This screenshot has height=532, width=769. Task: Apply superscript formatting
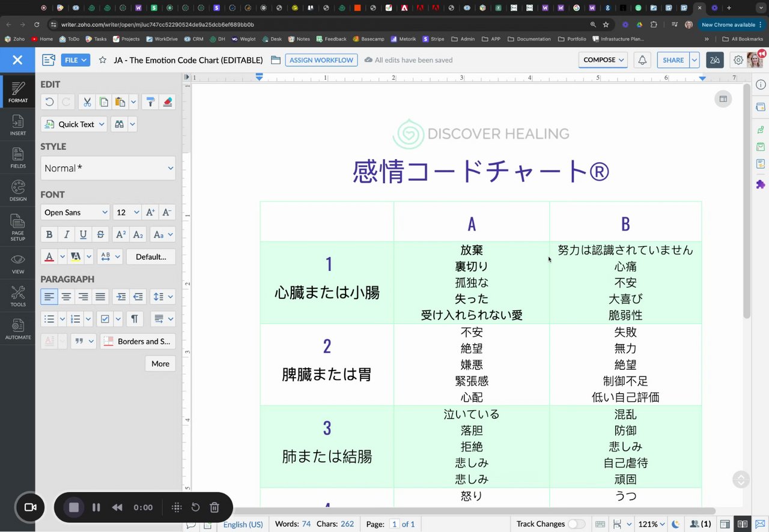coord(121,235)
